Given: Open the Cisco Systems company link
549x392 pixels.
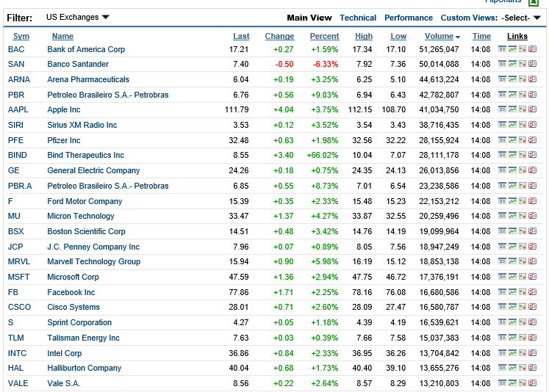Looking at the screenshot, I should pyautogui.click(x=73, y=307).
